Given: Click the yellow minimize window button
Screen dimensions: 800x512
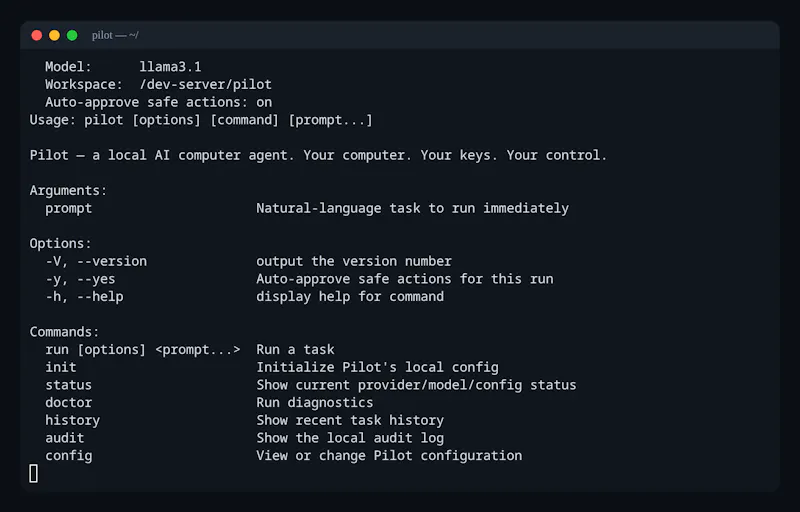Looking at the screenshot, I should click(x=54, y=35).
